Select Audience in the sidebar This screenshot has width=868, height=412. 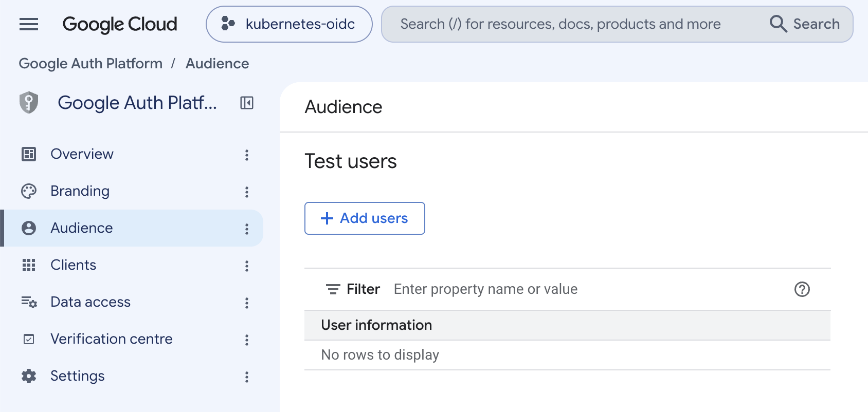point(132,228)
